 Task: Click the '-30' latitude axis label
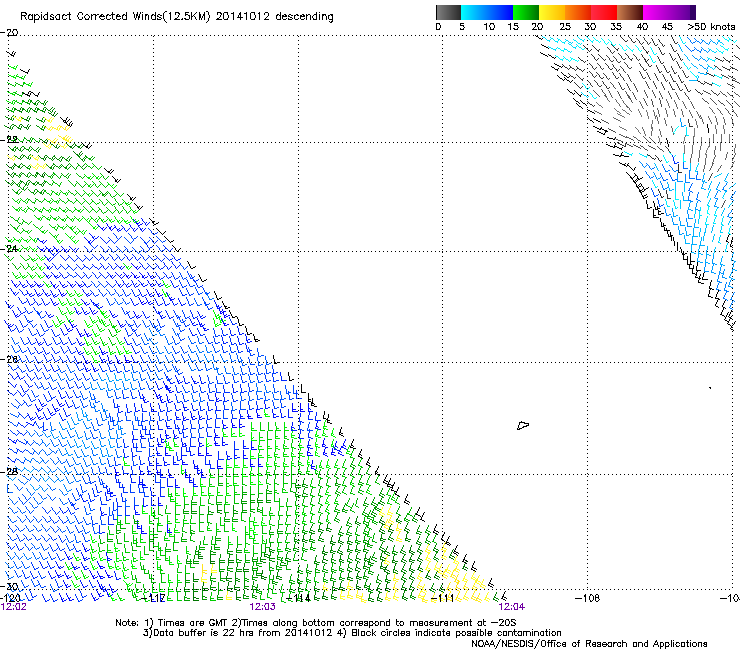9,586
